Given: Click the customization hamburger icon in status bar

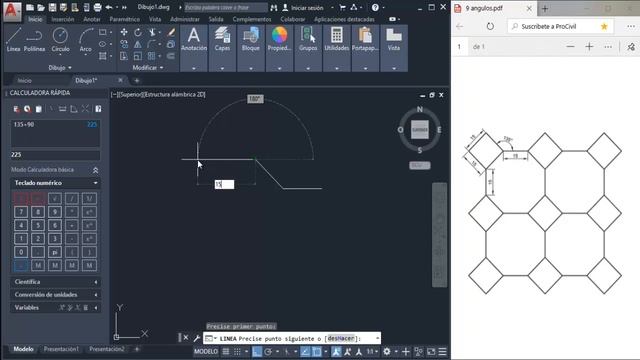Looking at the screenshot, I should click(442, 351).
